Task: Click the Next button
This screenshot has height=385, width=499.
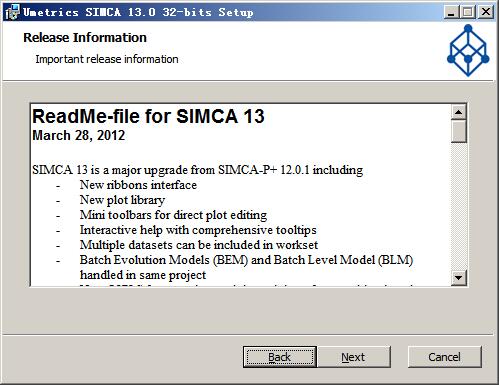Action: coord(354,357)
